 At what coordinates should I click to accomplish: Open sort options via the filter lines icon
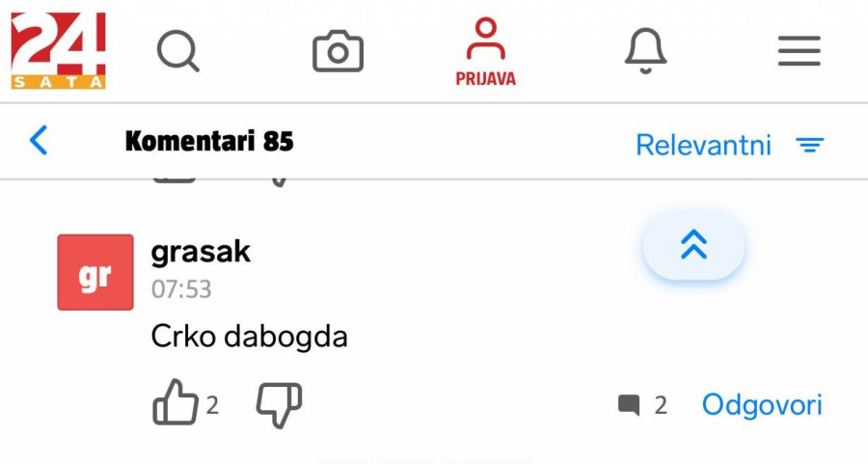tap(810, 145)
